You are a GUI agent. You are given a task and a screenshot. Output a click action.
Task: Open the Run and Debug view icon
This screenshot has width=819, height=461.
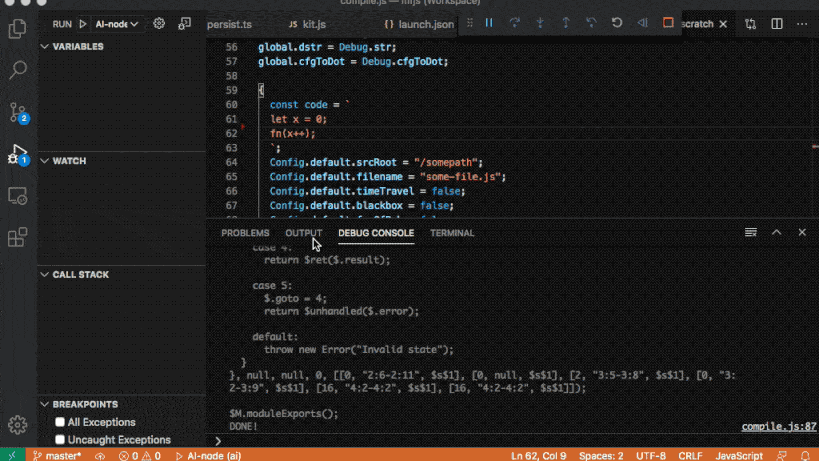[x=18, y=155]
